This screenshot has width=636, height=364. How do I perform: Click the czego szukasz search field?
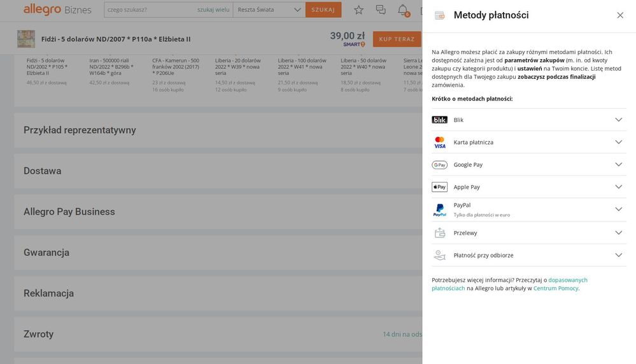pyautogui.click(x=150, y=10)
